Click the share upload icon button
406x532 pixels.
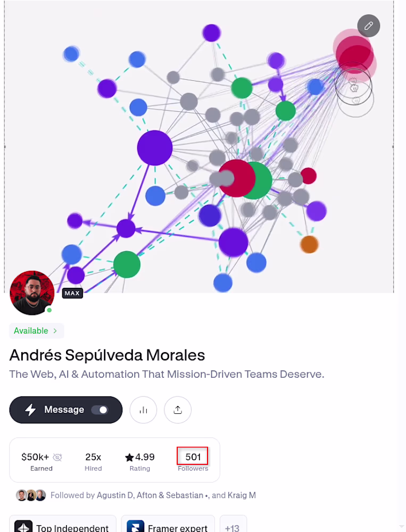[x=178, y=410]
